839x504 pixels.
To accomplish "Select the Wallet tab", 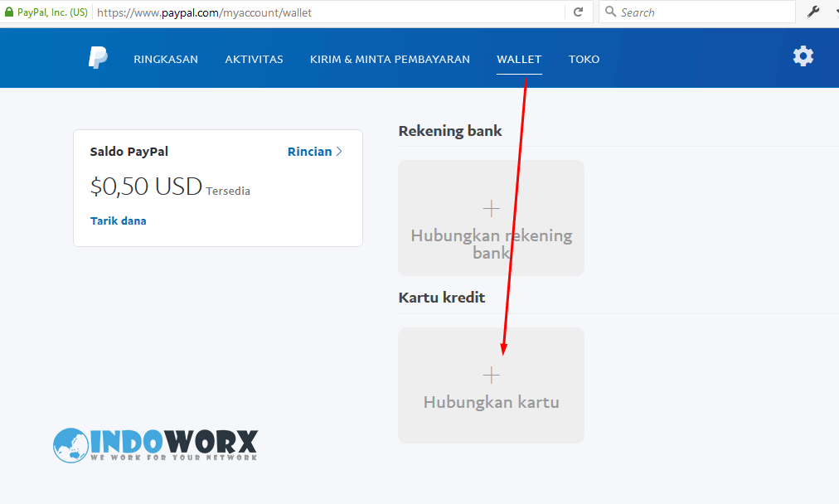I will (x=519, y=60).
